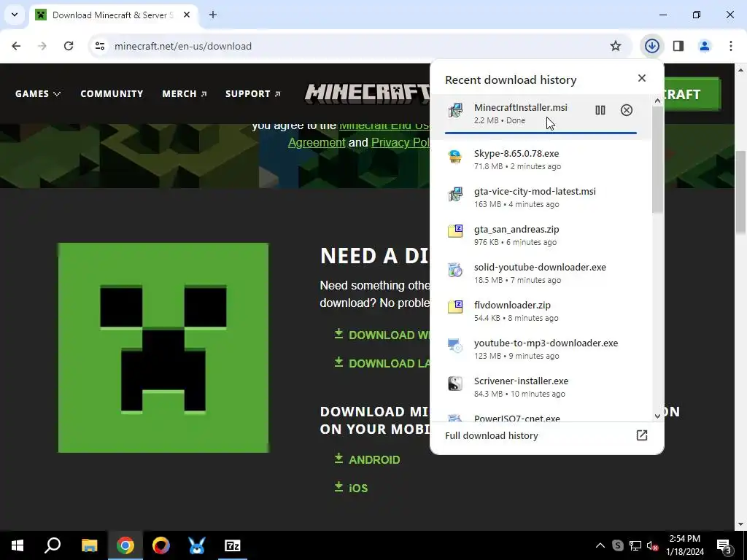747x560 pixels.
Task: Click the page vertical scrollbar thumb
Action: [740, 192]
